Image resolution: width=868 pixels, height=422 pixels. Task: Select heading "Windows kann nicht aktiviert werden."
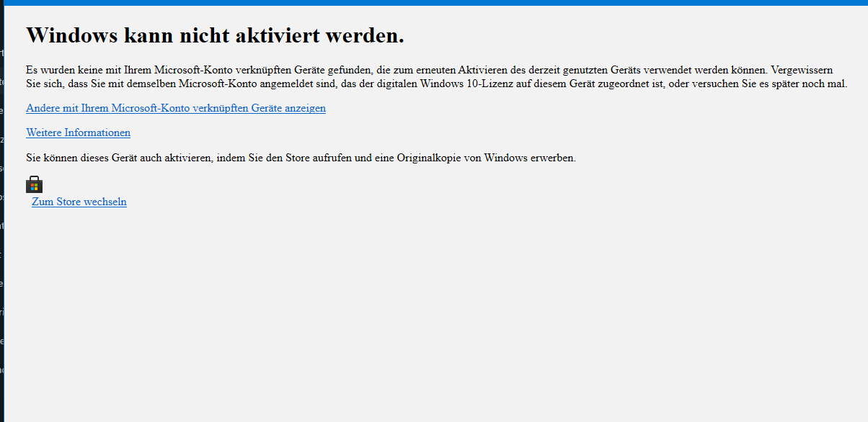[x=215, y=35]
